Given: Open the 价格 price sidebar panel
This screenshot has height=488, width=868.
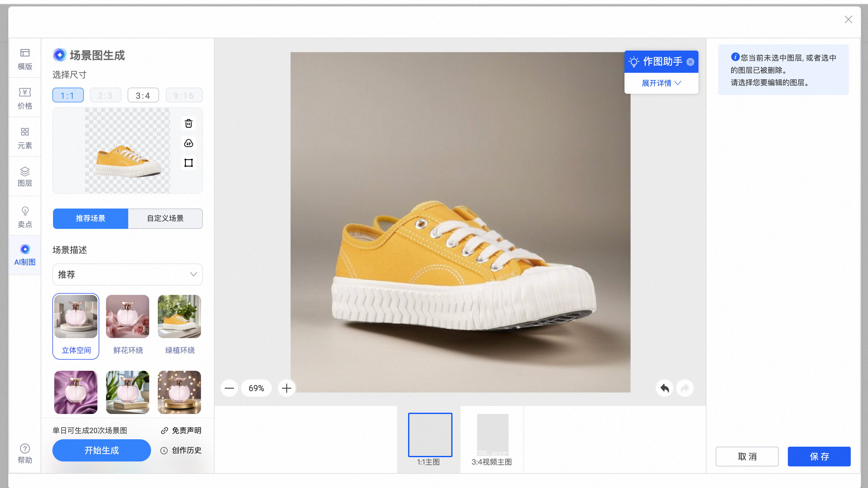Looking at the screenshot, I should (25, 98).
